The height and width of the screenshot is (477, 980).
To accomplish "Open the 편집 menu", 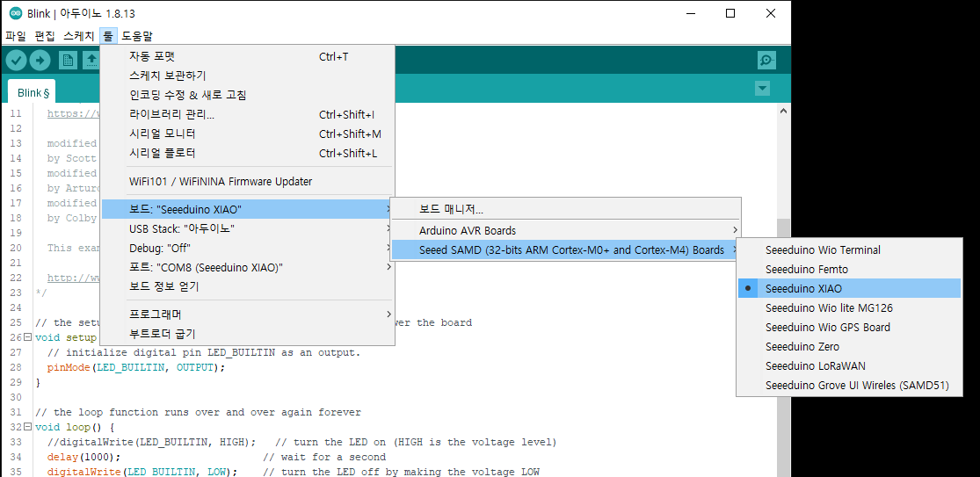I will [x=44, y=36].
